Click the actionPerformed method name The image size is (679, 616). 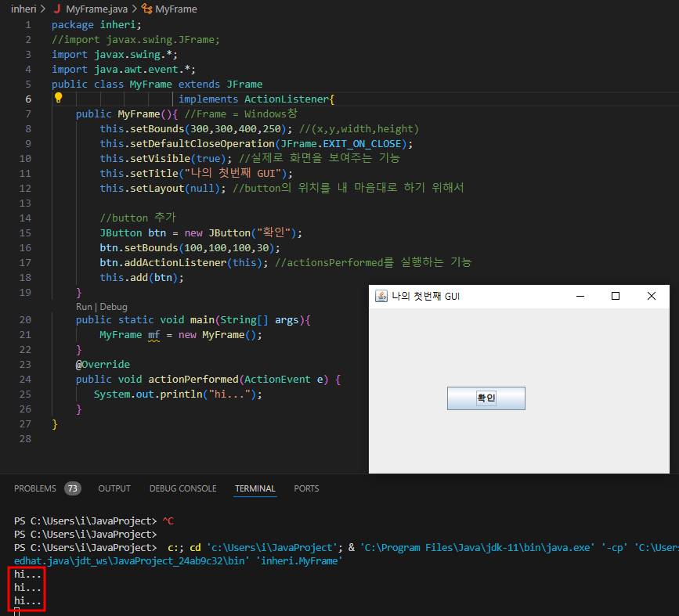pyautogui.click(x=193, y=379)
